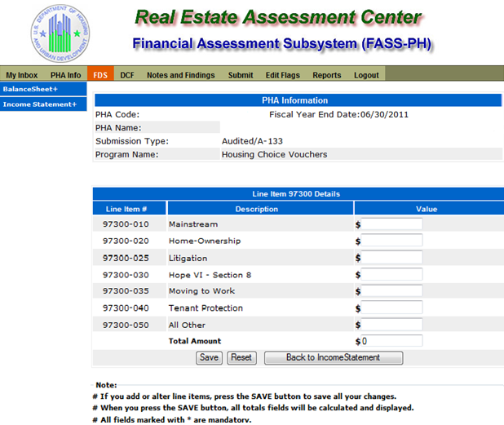Open the Submit menu item
504x425 pixels.
(x=241, y=75)
